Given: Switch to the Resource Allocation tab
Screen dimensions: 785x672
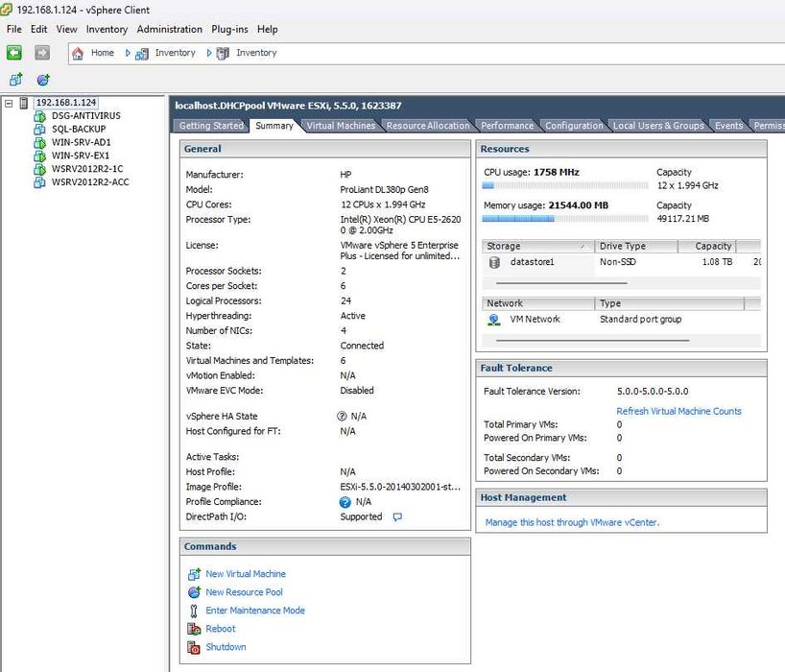Looking at the screenshot, I should click(x=428, y=126).
